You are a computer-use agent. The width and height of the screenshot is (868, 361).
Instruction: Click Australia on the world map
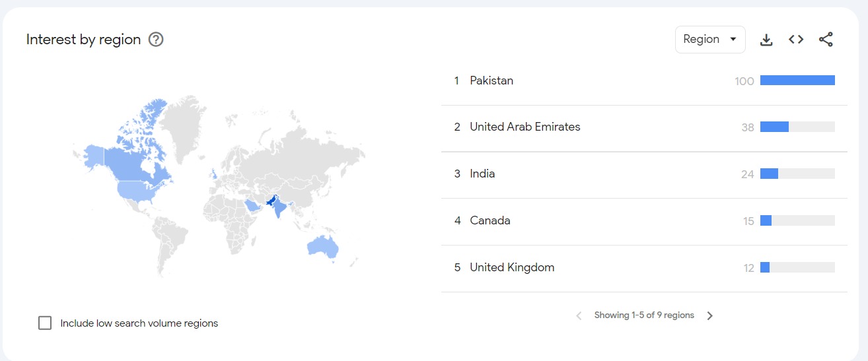(x=322, y=247)
